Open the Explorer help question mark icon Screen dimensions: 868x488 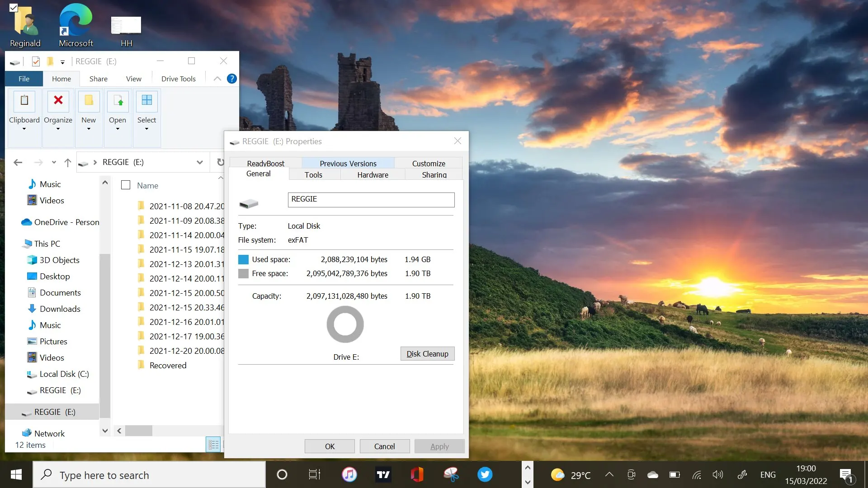point(232,79)
